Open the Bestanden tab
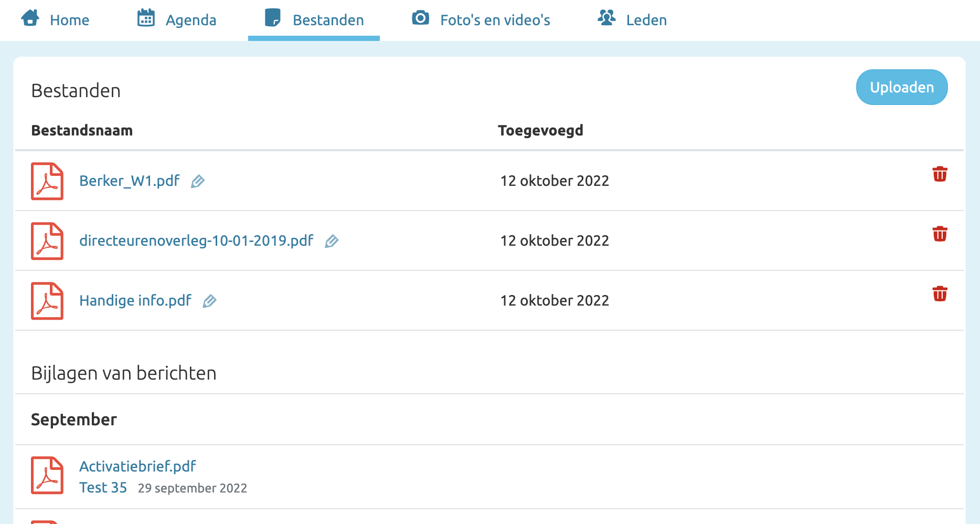The height and width of the screenshot is (524, 980). (x=328, y=19)
